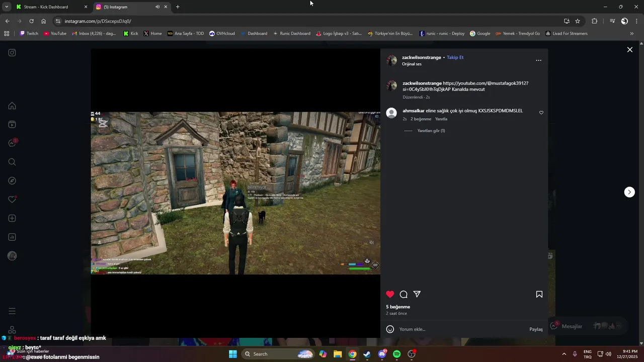Open the emoji picker in comment box
This screenshot has height=362, width=644.
[390, 329]
